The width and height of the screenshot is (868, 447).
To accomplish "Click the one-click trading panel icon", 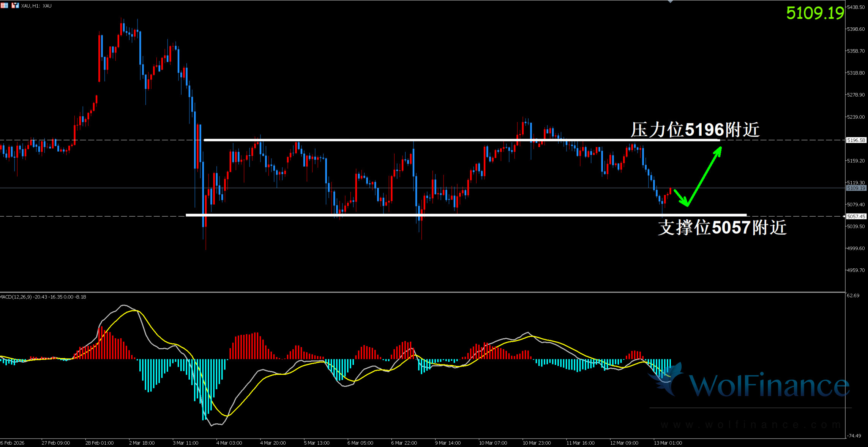I will (x=15, y=5).
